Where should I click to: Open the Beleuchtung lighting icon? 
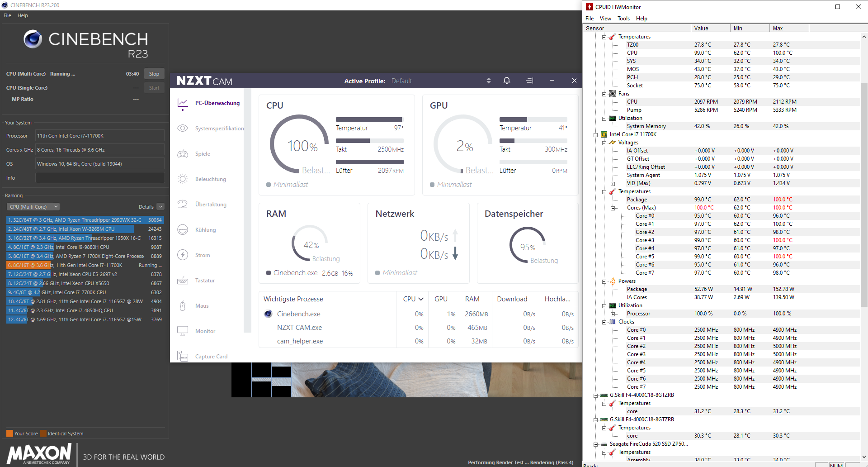183,179
